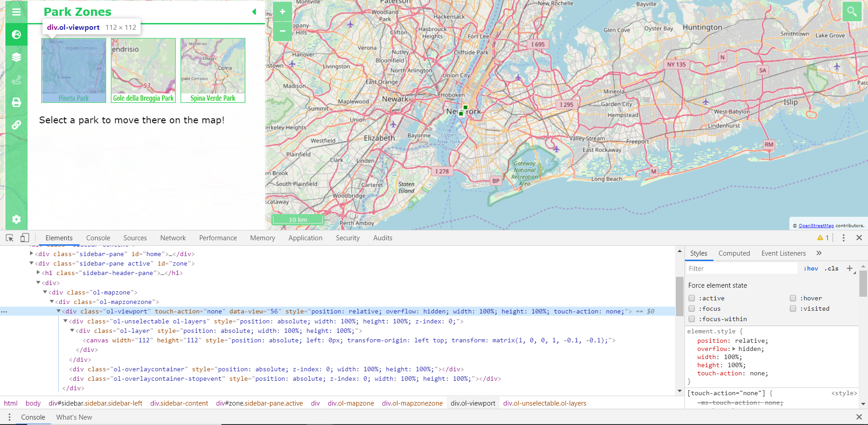Select the globe icon in the sidebar

coord(17,34)
